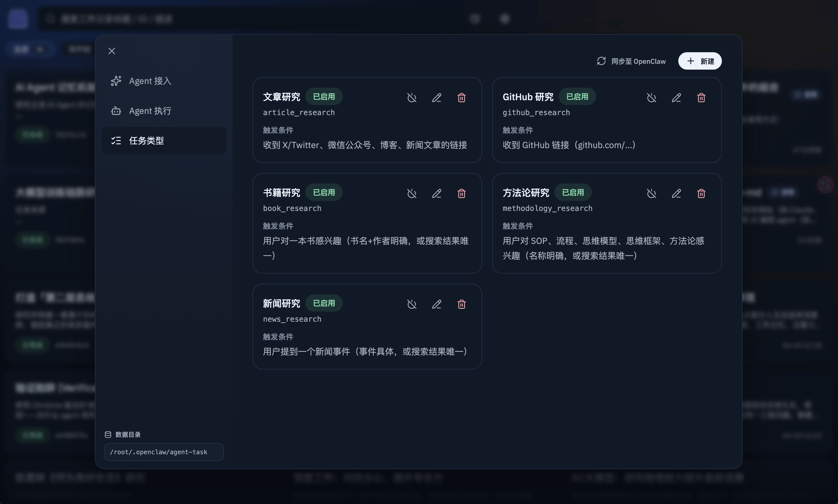
Task: Delete the 方法论研究 card
Action: tap(701, 194)
